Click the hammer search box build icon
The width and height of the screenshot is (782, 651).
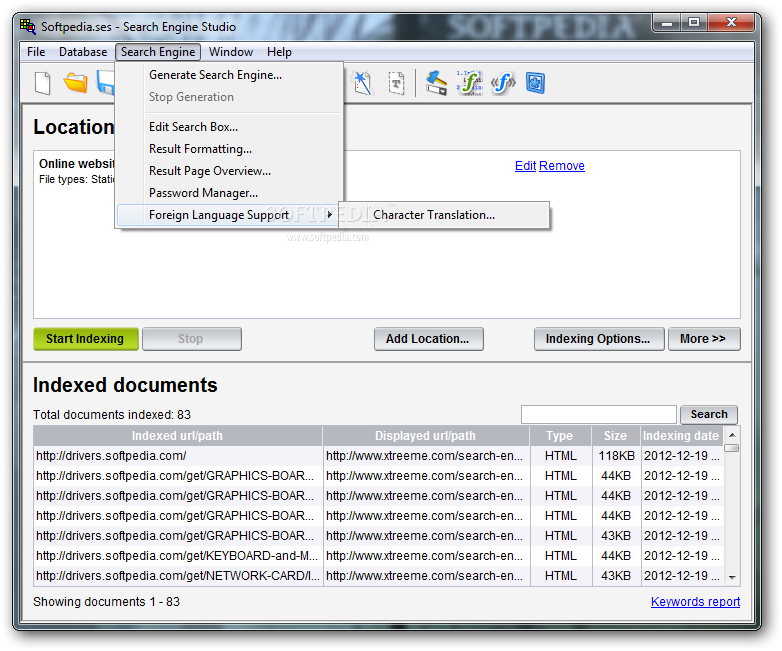click(436, 83)
